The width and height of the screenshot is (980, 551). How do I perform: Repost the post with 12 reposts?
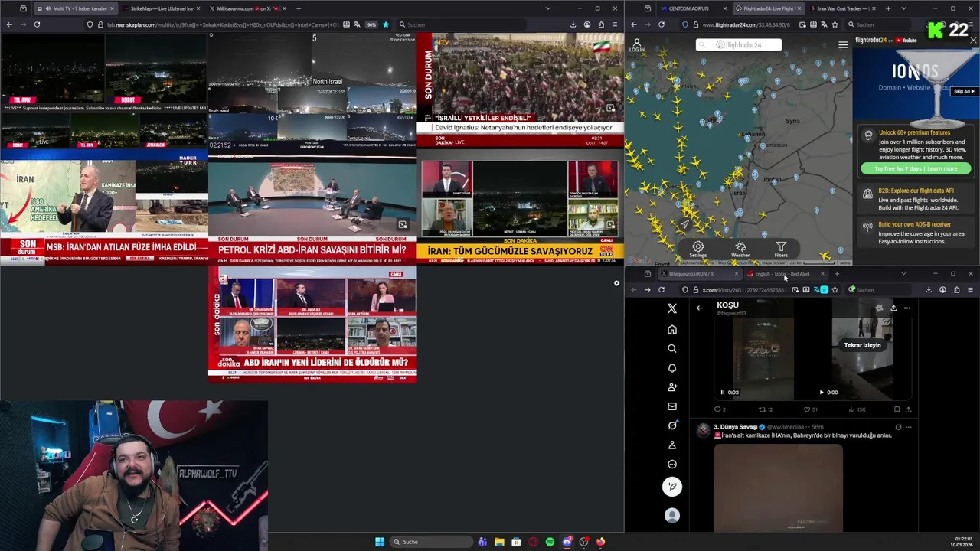[766, 409]
